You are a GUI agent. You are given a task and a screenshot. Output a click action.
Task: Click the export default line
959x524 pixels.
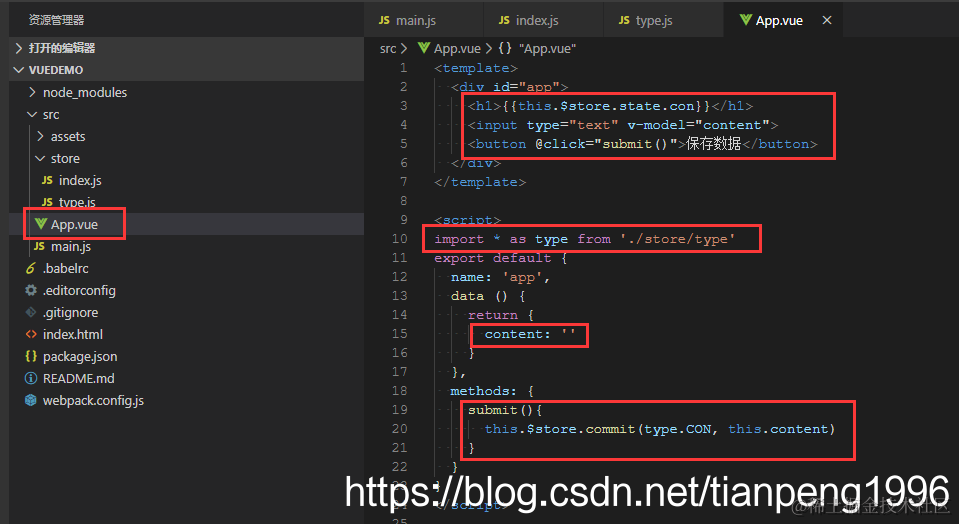[x=501, y=258]
